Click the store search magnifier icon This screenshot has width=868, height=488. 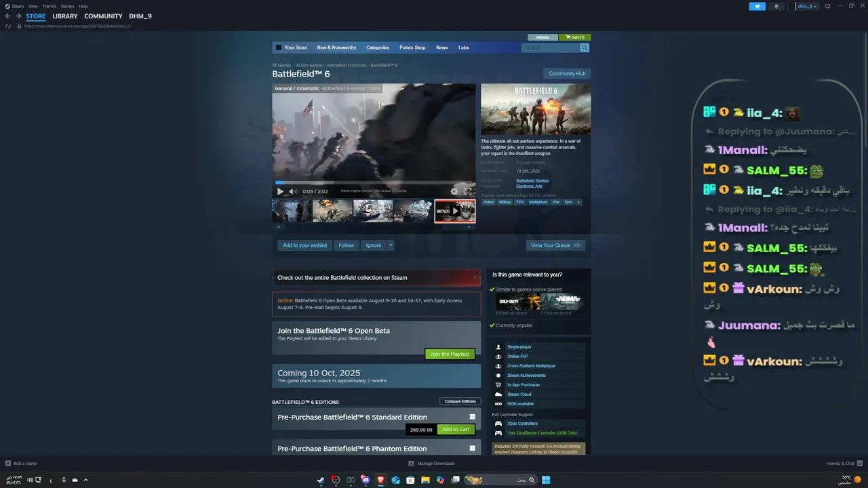pyautogui.click(x=585, y=47)
